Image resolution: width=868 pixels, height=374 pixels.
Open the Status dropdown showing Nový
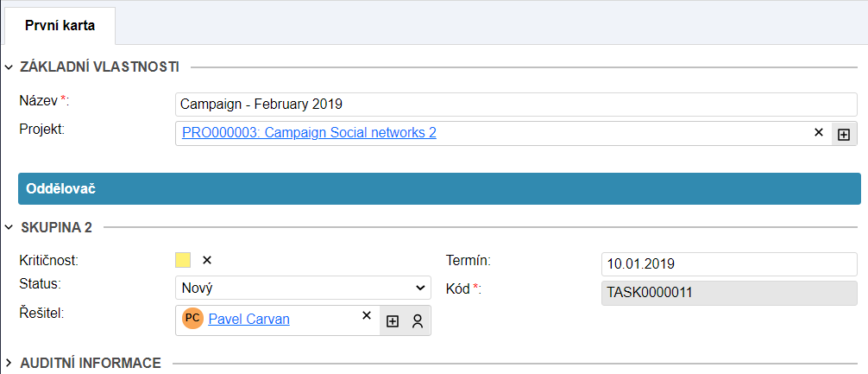pos(302,288)
